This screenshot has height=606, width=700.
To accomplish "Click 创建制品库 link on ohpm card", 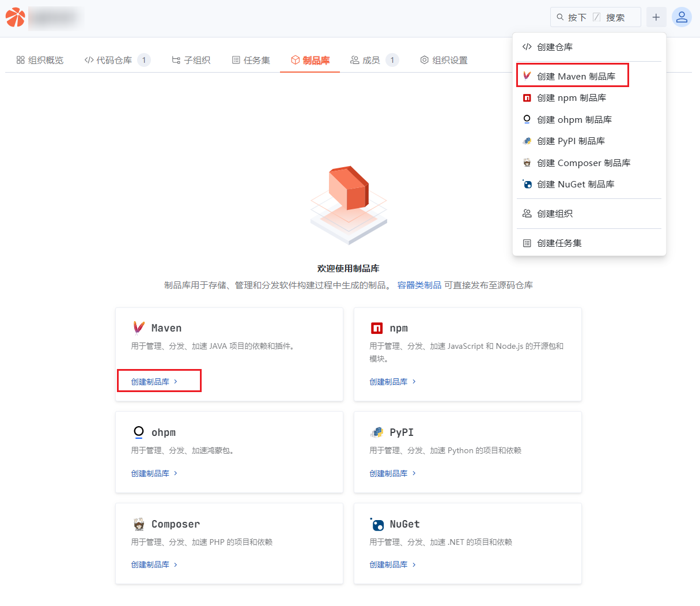I will [154, 473].
